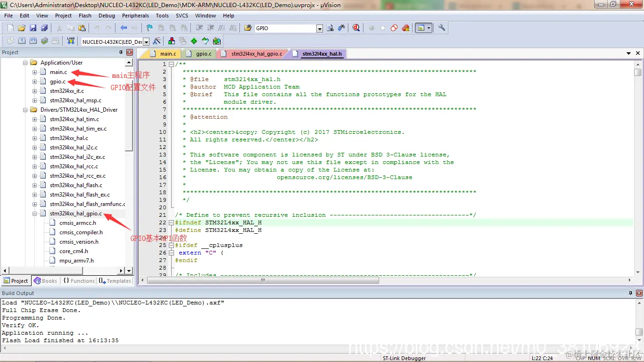The image size is (644, 362).
Task: Click the Open file folder icon
Action: pyautogui.click(x=22, y=28)
